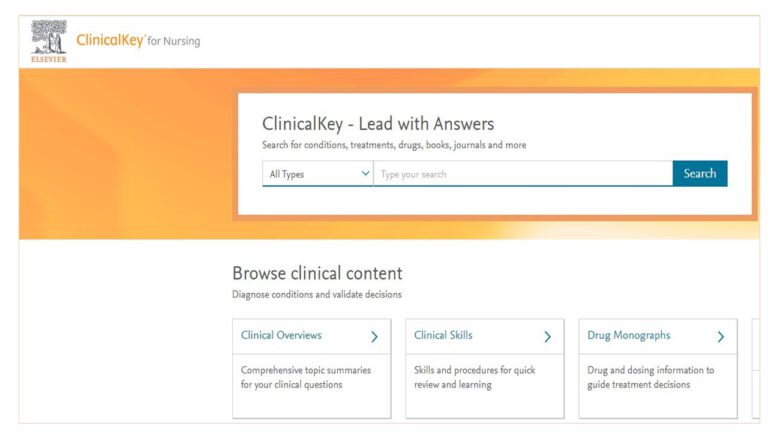Viewport: 768px width, 432px height.
Task: Open the ClinicalKey for Nursing home link
Action: click(x=138, y=41)
